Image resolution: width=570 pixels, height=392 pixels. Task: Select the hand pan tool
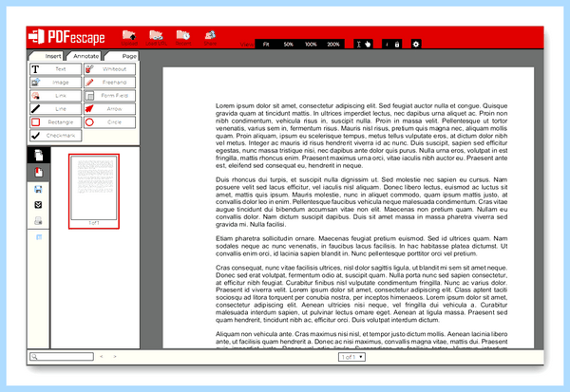[x=368, y=45]
